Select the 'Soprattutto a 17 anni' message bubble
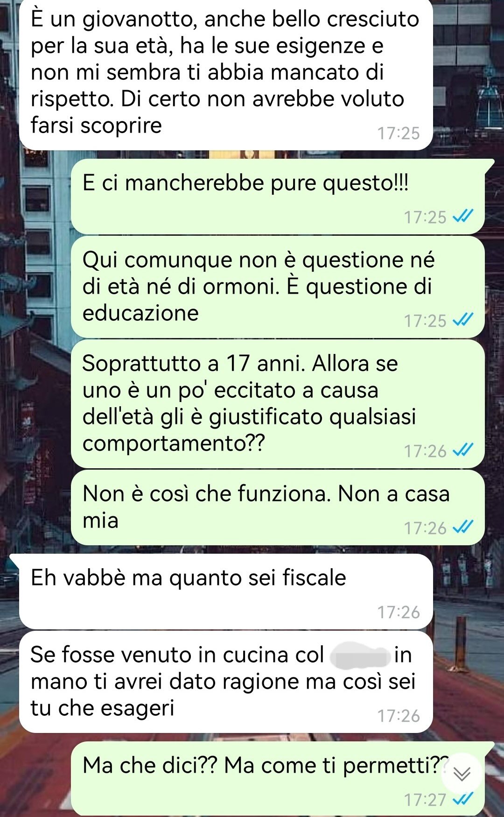The height and width of the screenshot is (817, 504). [x=278, y=404]
